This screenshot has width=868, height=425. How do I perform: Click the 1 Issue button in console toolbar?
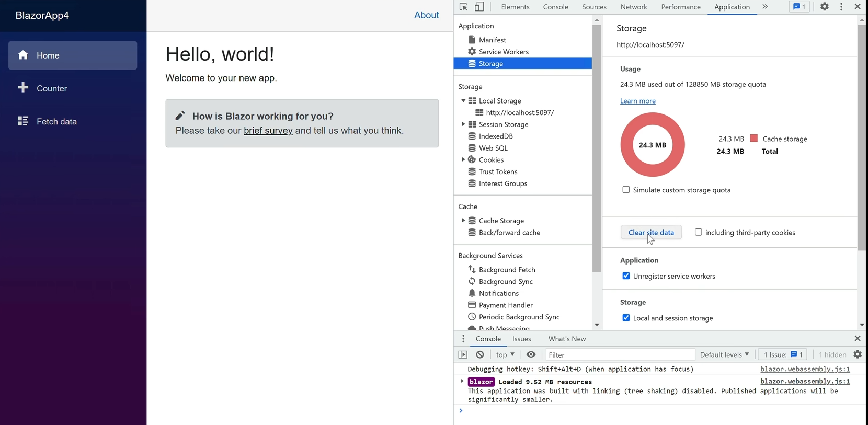(x=783, y=354)
